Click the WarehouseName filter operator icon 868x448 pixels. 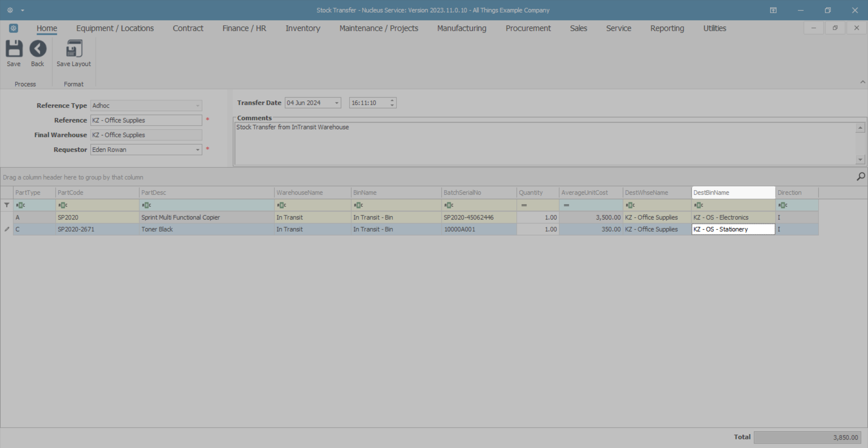pos(282,205)
